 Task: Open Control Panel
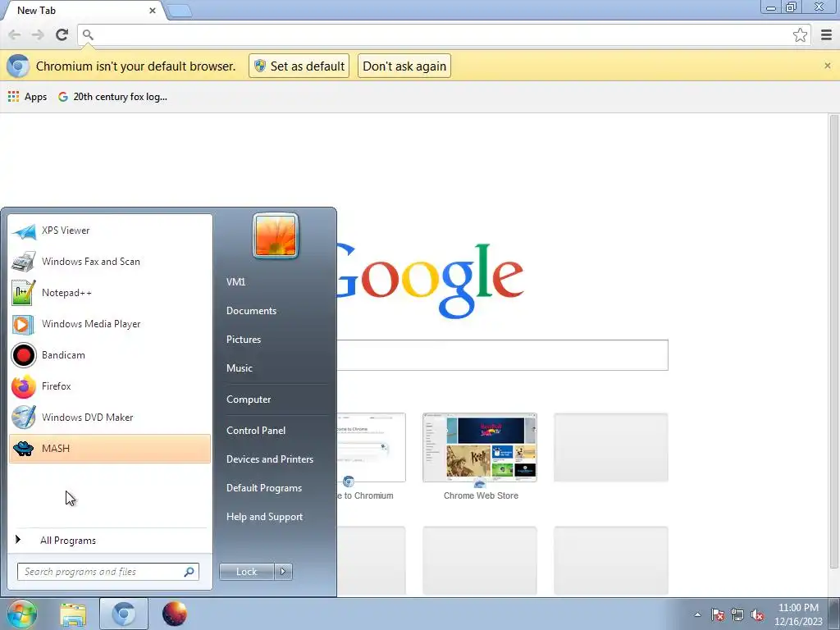(x=256, y=431)
